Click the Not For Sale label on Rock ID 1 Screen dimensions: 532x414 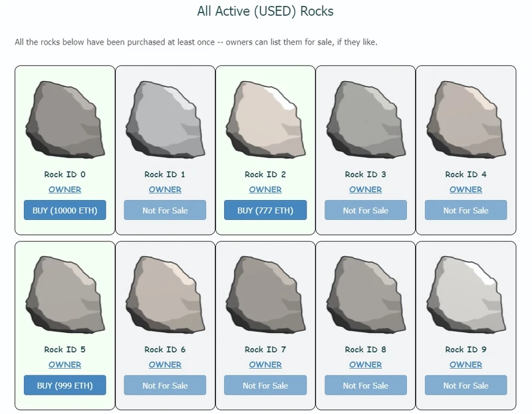(164, 210)
